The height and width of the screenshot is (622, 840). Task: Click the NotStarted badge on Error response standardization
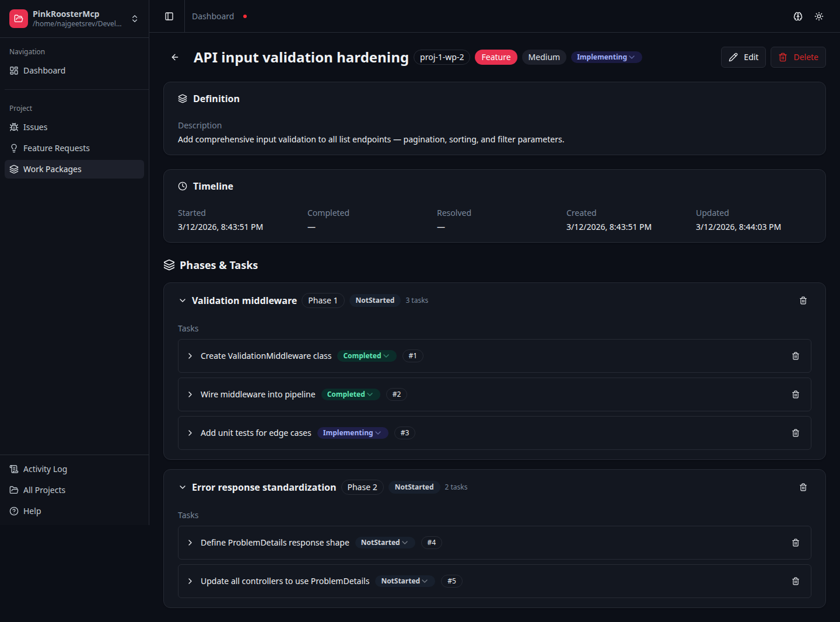(414, 487)
